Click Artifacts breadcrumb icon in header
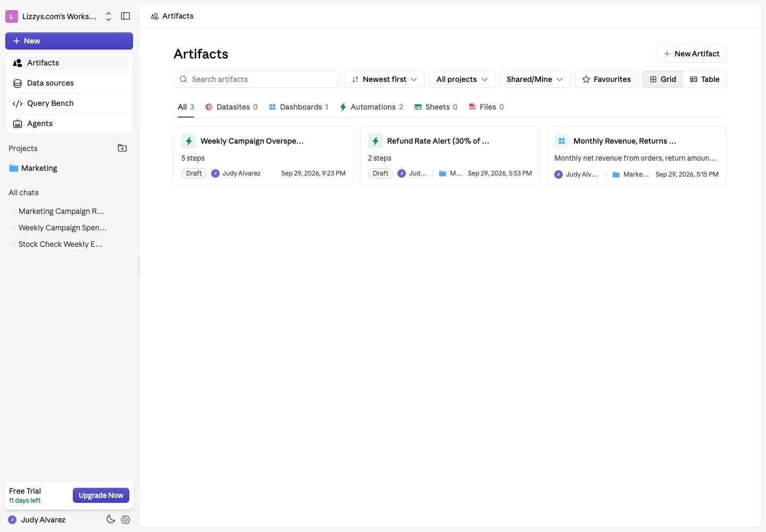 pos(155,16)
